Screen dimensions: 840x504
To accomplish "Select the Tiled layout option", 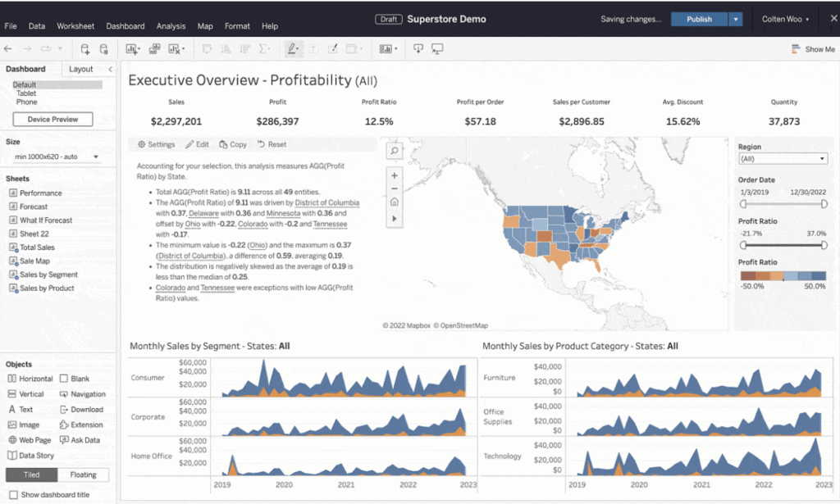I will tap(31, 474).
